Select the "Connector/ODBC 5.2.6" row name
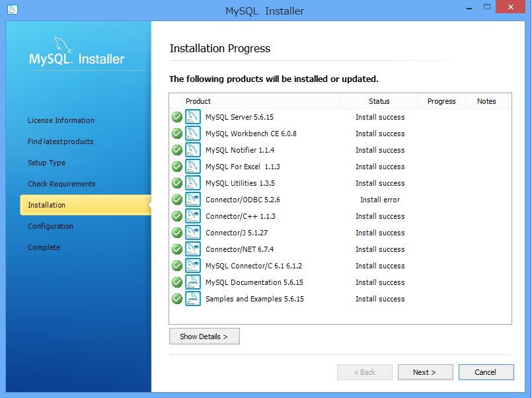The height and width of the screenshot is (398, 532). click(243, 200)
